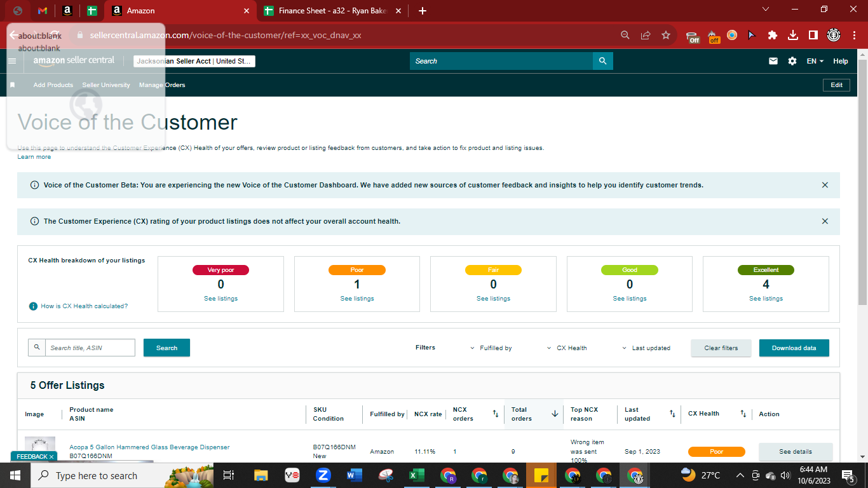Viewport: 868px width, 488px height.
Task: Open the Chrome three-dot menu
Action: 854,35
